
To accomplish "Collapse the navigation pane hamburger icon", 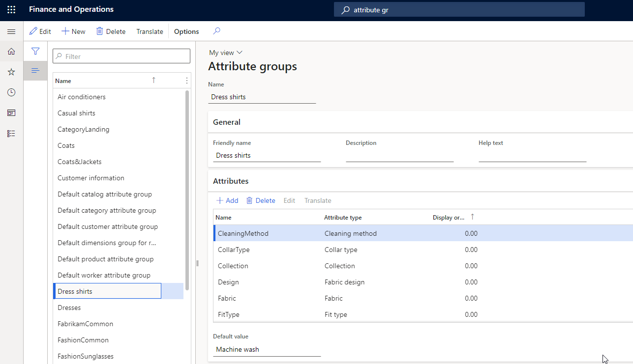I will 11,31.
